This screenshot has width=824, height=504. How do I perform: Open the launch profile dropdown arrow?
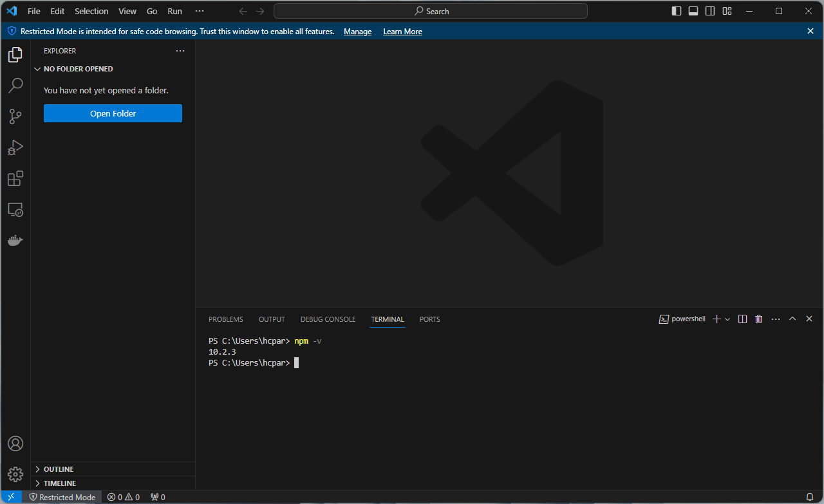[x=727, y=319]
